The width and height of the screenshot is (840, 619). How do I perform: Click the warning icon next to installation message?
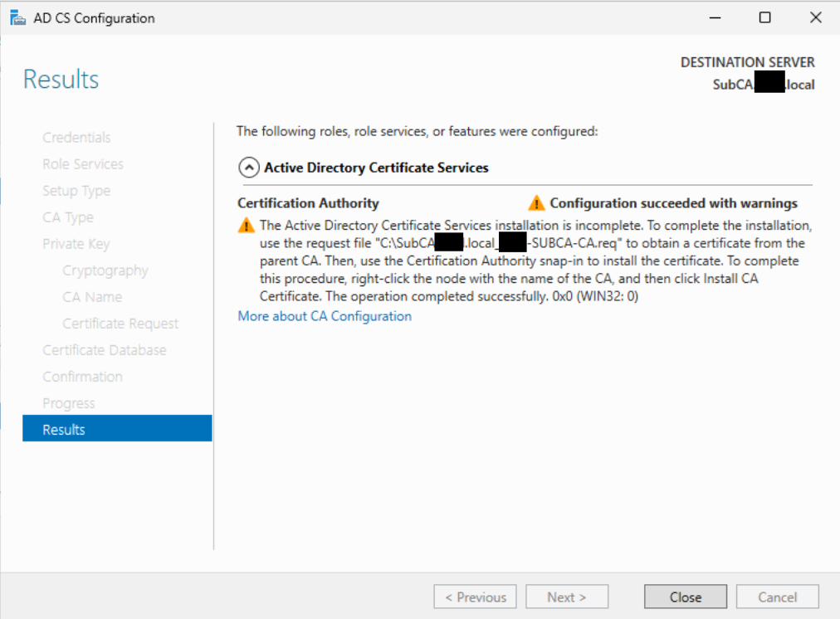click(246, 225)
